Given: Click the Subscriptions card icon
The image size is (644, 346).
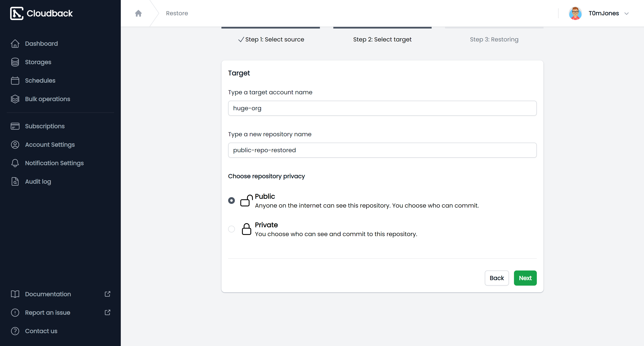Looking at the screenshot, I should tap(15, 126).
